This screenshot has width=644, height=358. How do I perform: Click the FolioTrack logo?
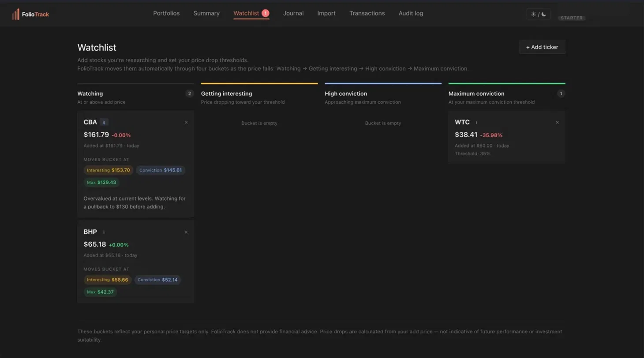click(30, 14)
